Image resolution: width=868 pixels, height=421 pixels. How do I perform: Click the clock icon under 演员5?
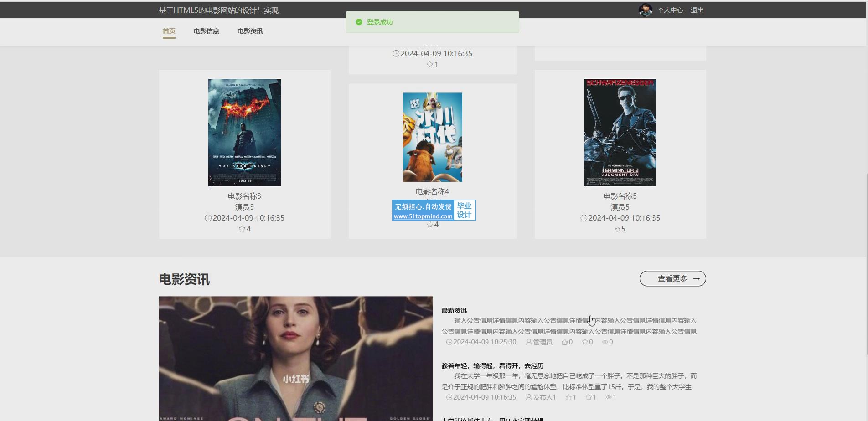(x=584, y=218)
